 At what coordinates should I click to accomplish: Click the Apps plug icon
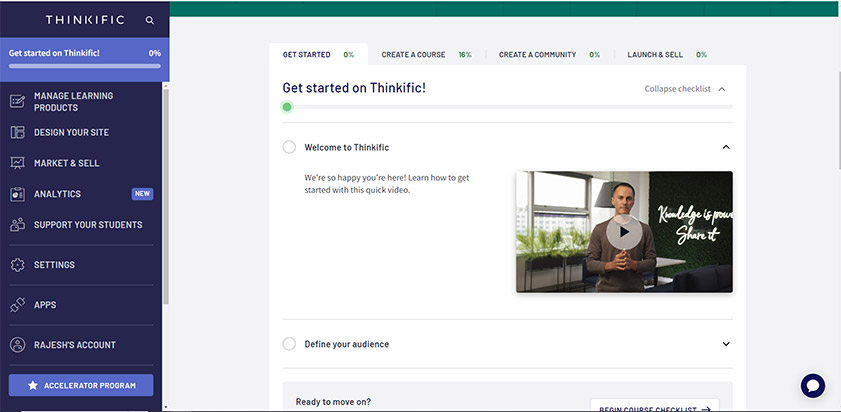17,305
